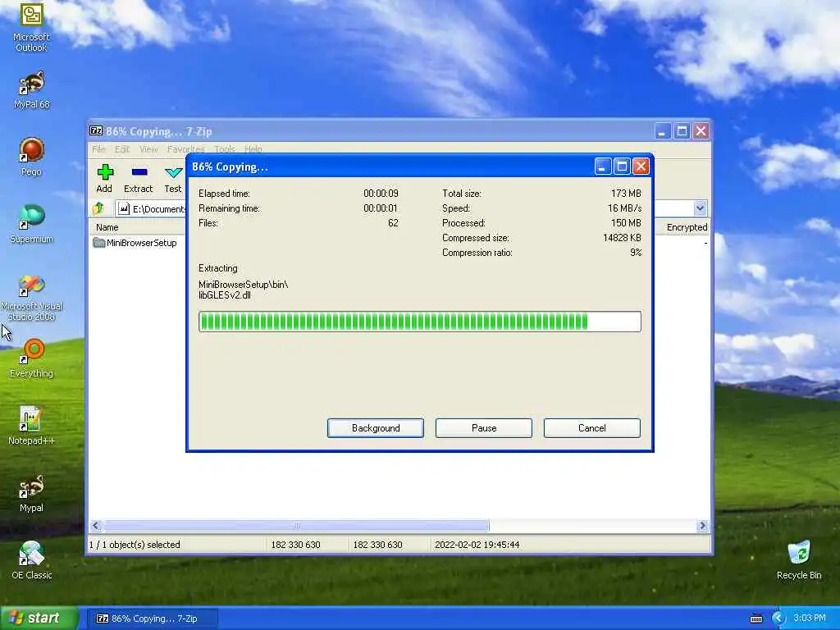
Task: Click the 00:00:09 elapsed time value
Action: click(x=381, y=194)
